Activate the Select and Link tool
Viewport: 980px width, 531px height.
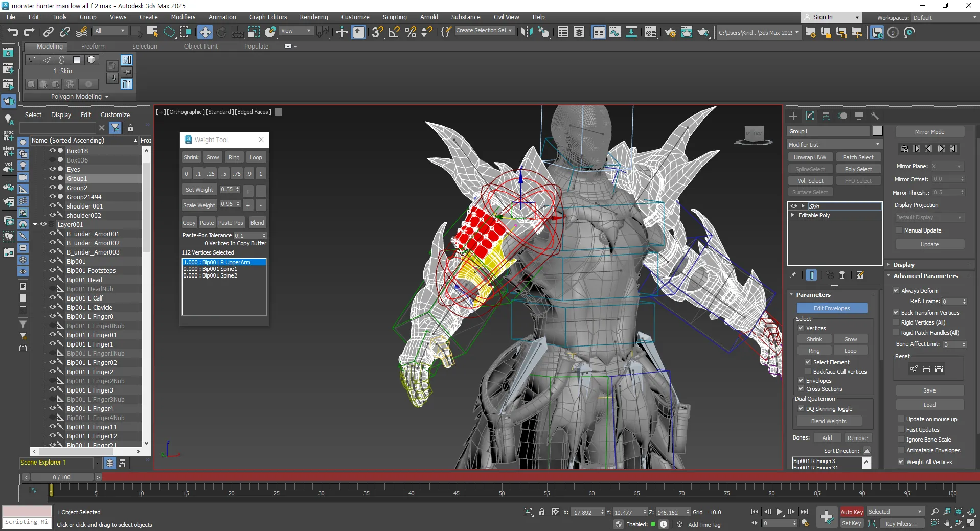tap(49, 32)
